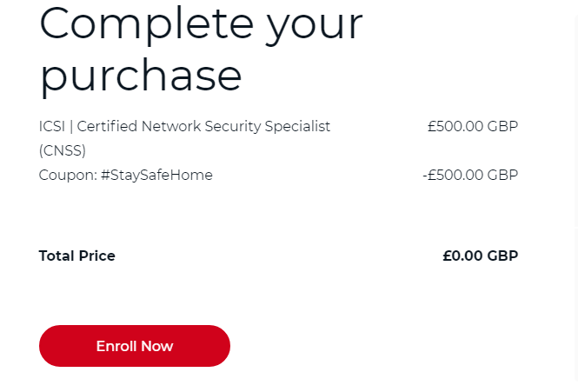The height and width of the screenshot is (392, 578).
Task: Click the bold word "Price" beside Total
Action: coord(97,256)
